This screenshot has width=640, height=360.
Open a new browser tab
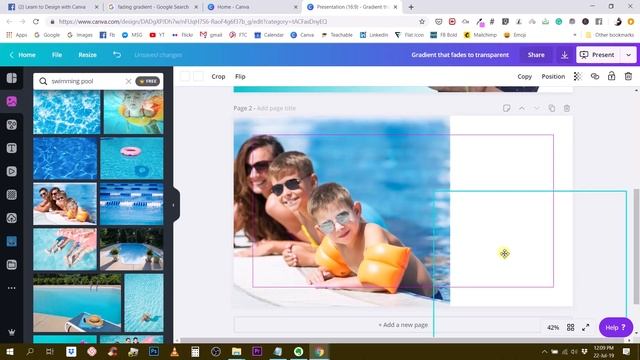click(x=411, y=7)
